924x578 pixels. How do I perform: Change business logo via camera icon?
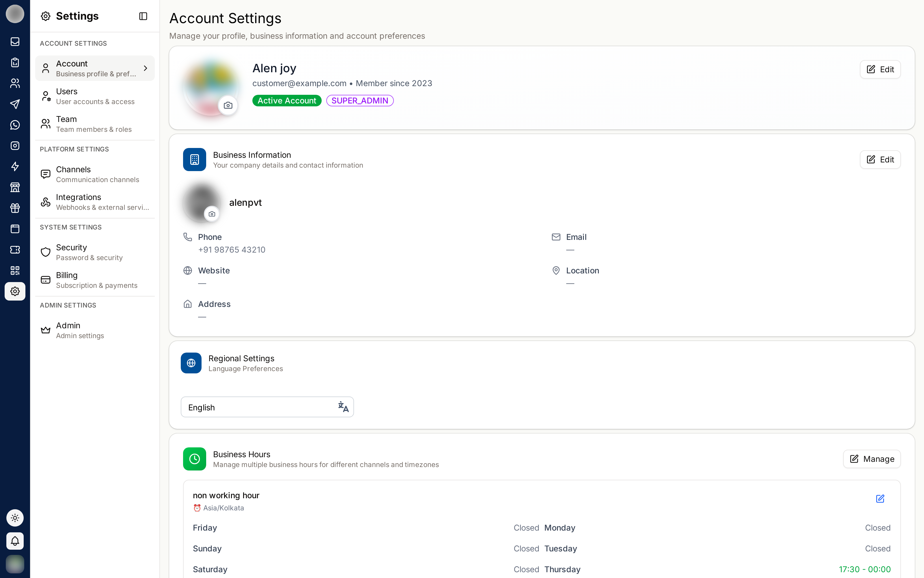click(x=212, y=214)
